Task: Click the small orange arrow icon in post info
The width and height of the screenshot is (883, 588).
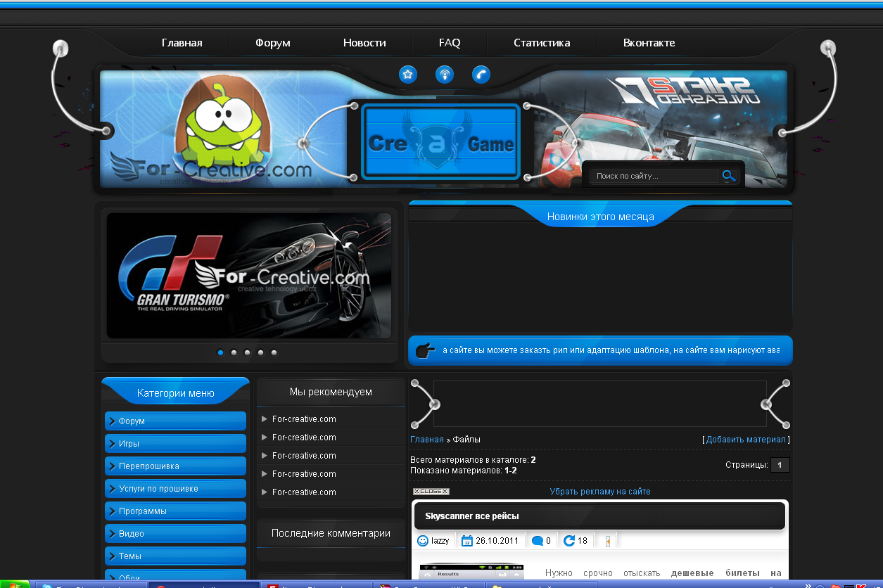Action: [x=607, y=541]
